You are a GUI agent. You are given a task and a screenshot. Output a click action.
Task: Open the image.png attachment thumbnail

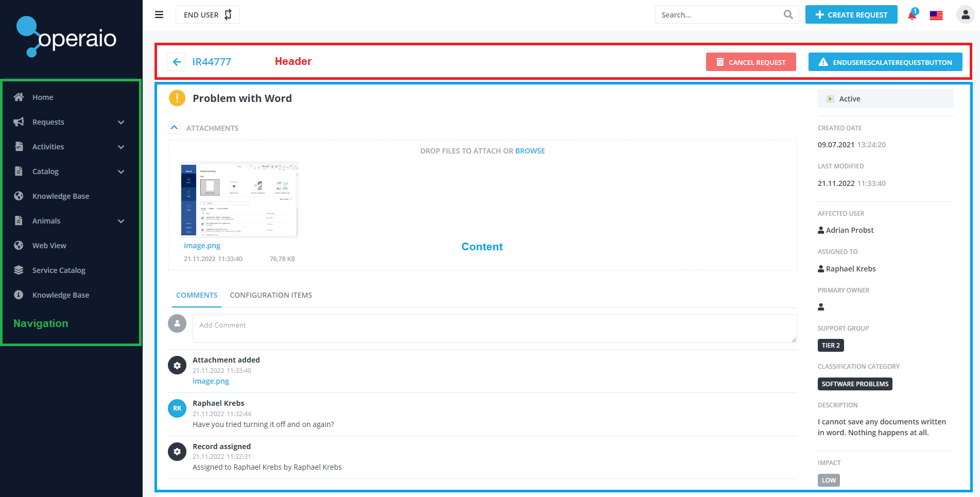[x=239, y=200]
